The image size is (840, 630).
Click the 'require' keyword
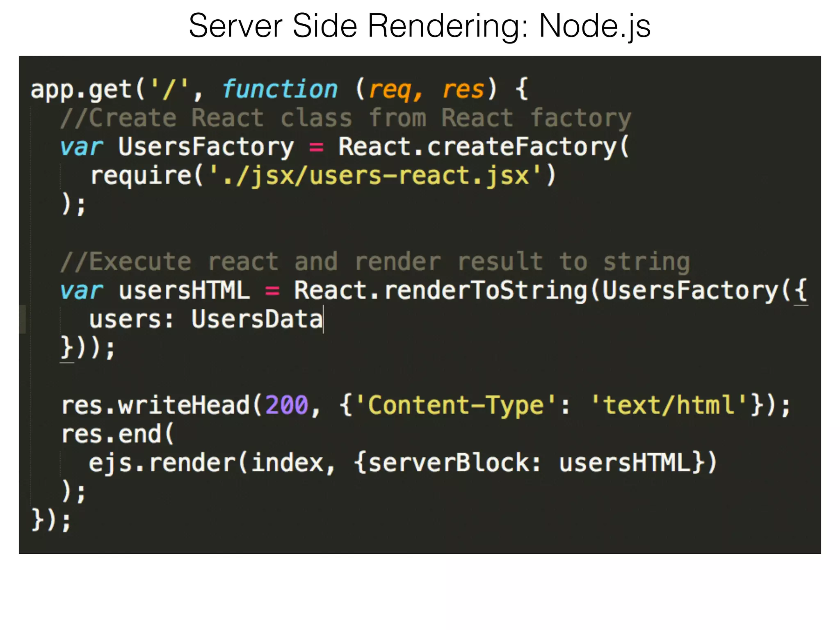click(141, 176)
